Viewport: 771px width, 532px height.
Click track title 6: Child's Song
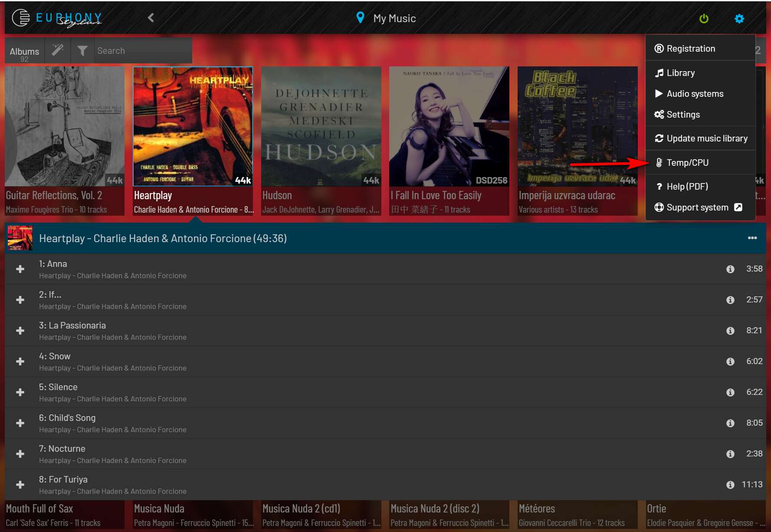(x=67, y=418)
